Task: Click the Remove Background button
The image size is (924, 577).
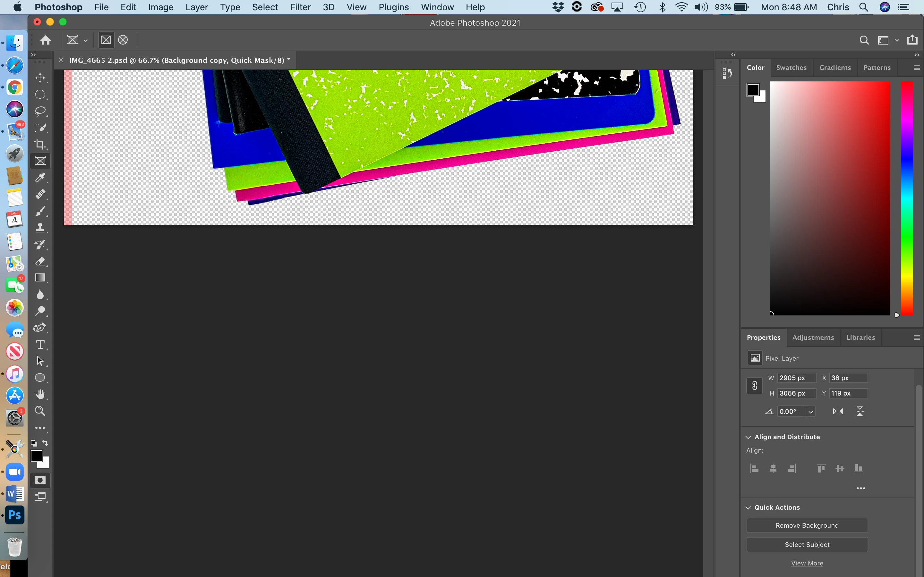Action: tap(807, 525)
